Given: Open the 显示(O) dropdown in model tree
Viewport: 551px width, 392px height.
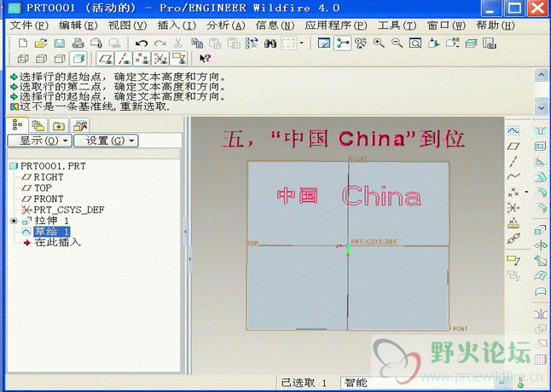Looking at the screenshot, I should pyautogui.click(x=40, y=141).
